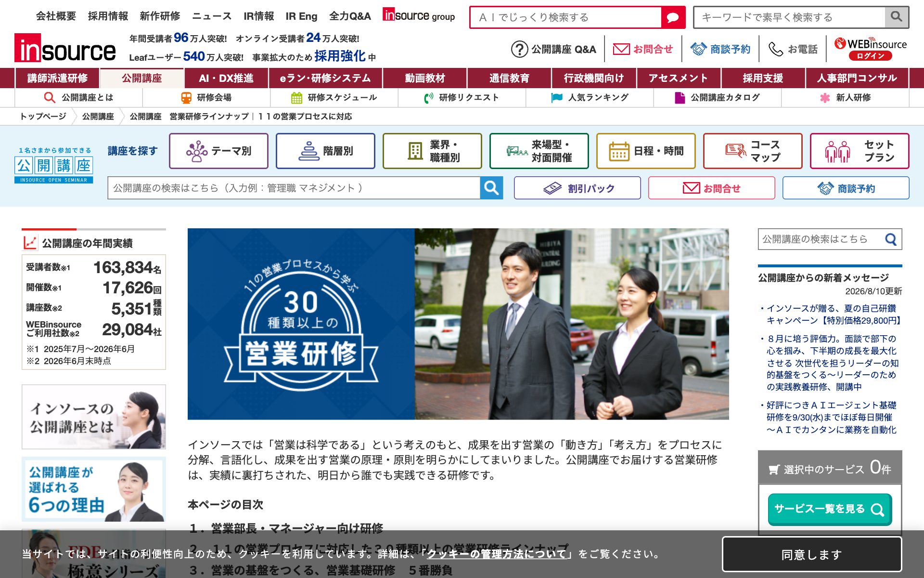Click the blue seminar search magnifier button

491,188
